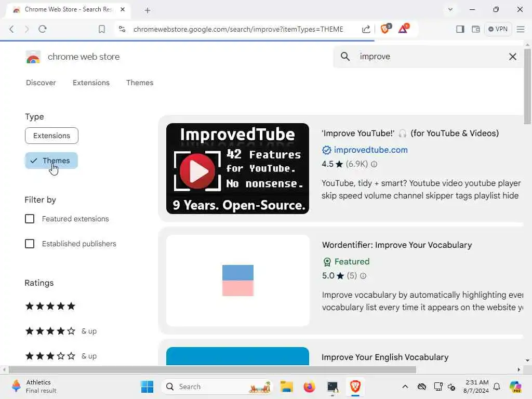Click the Featured badge on Wordentifier
This screenshot has width=532, height=399.
pos(346,262)
